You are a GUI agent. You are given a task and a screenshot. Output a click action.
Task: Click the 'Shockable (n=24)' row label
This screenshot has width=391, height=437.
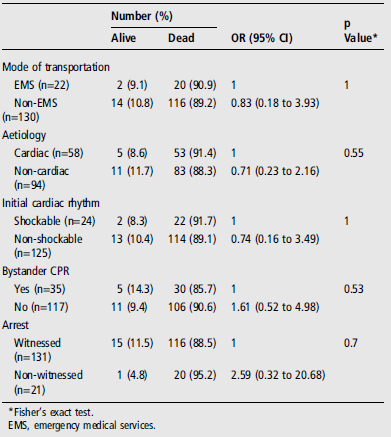55,221
